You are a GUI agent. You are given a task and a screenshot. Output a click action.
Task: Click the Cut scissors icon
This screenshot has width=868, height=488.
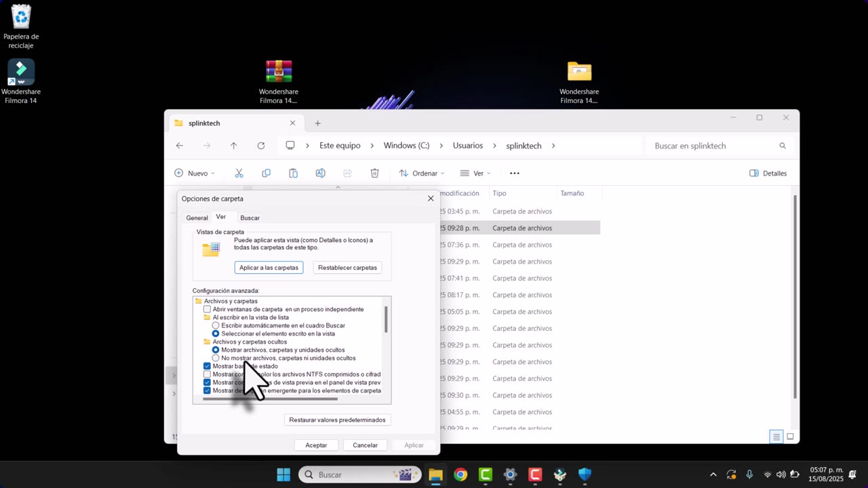pos(239,174)
